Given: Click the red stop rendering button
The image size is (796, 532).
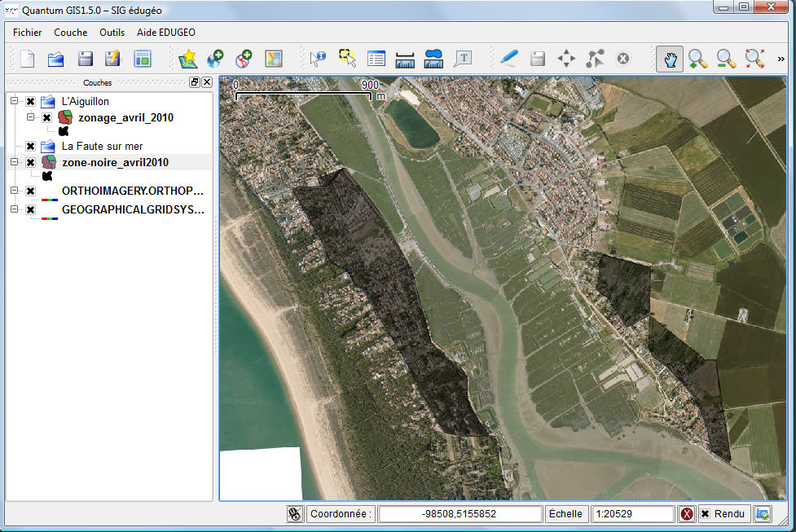Looking at the screenshot, I should click(687, 514).
